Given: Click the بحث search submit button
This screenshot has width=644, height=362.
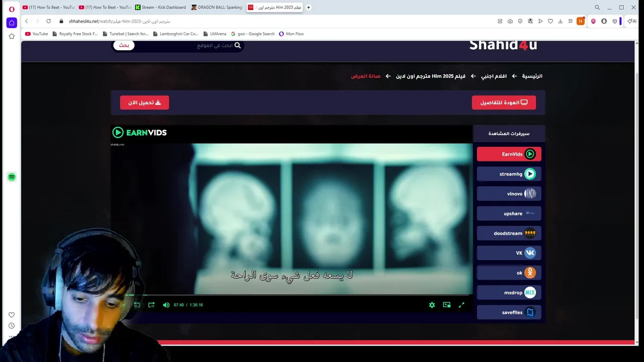Looking at the screenshot, I should pos(124,45).
